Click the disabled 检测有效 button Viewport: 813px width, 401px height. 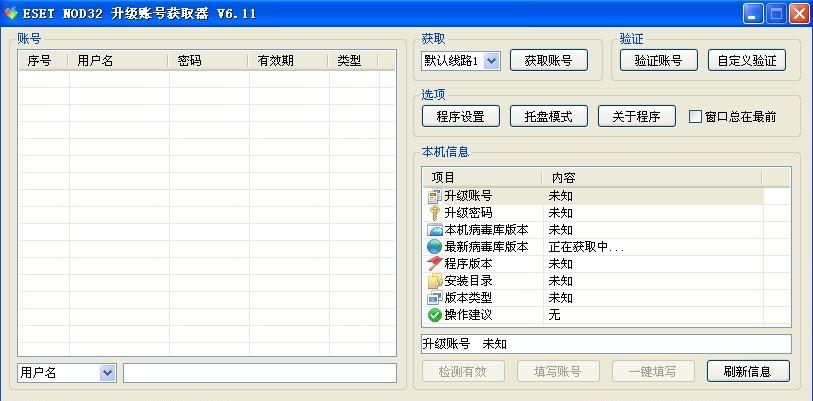tap(463, 371)
